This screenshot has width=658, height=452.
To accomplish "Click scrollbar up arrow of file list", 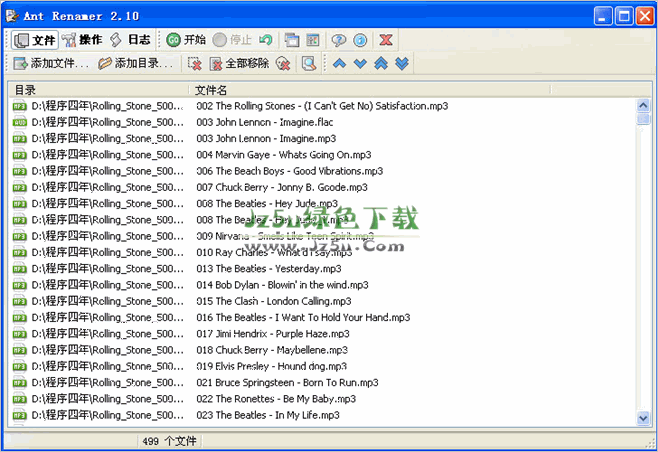I will pyautogui.click(x=643, y=105).
